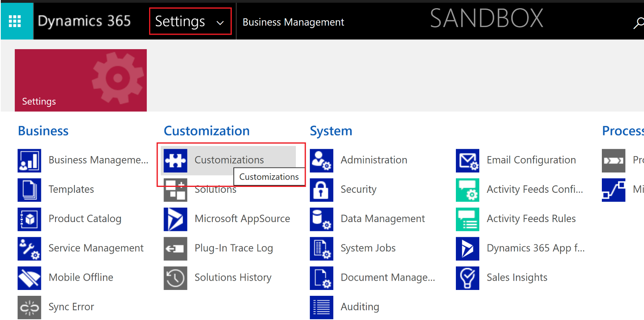This screenshot has height=320, width=644.
Task: Open the Solutions History clock icon
Action: 175,278
